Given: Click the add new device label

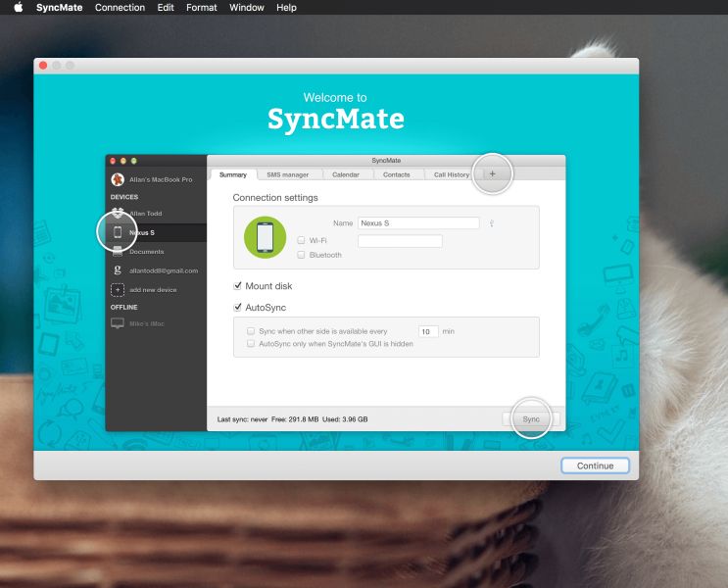Looking at the screenshot, I should point(153,290).
